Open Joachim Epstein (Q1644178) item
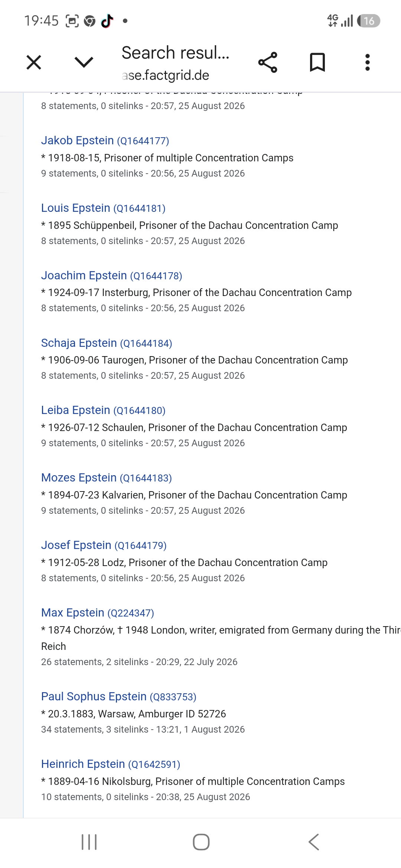This screenshot has height=868, width=401. tap(112, 276)
